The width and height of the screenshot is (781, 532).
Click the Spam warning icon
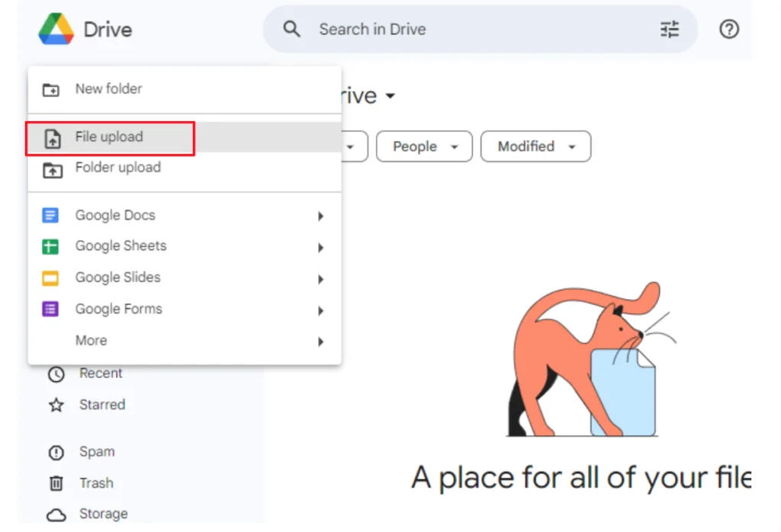pos(56,453)
